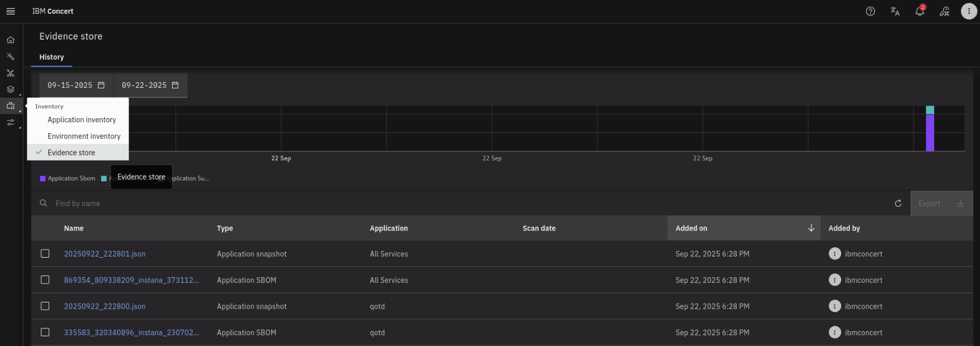Open the notifications bell
Viewport: 980px width, 346px height.
(x=919, y=11)
